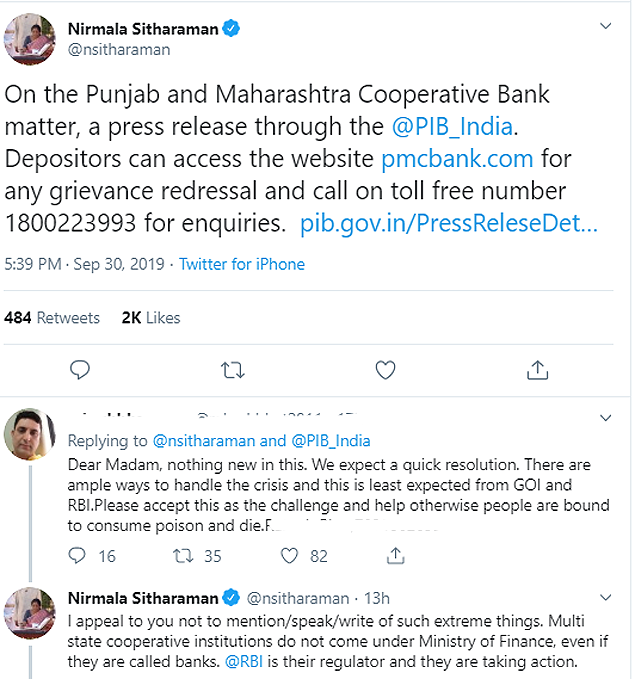
Task: Reply to the main tweet via comment icon
Action: click(81, 370)
